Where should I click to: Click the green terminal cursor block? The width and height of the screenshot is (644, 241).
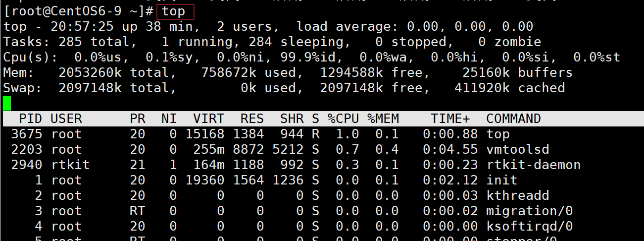coord(7,104)
